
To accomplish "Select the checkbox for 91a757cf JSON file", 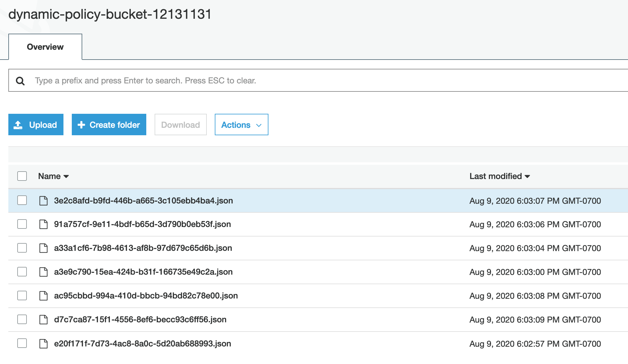I will click(x=22, y=225).
